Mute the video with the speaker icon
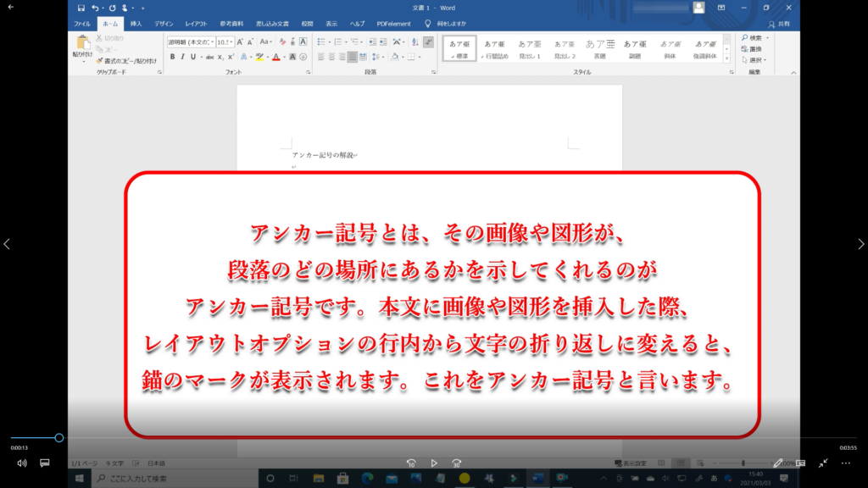 pyautogui.click(x=22, y=463)
